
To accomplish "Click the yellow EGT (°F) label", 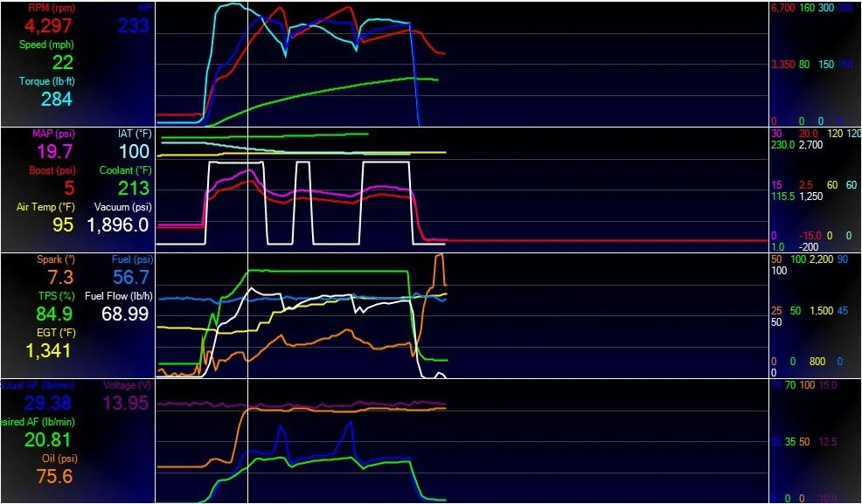I will 57,333.
